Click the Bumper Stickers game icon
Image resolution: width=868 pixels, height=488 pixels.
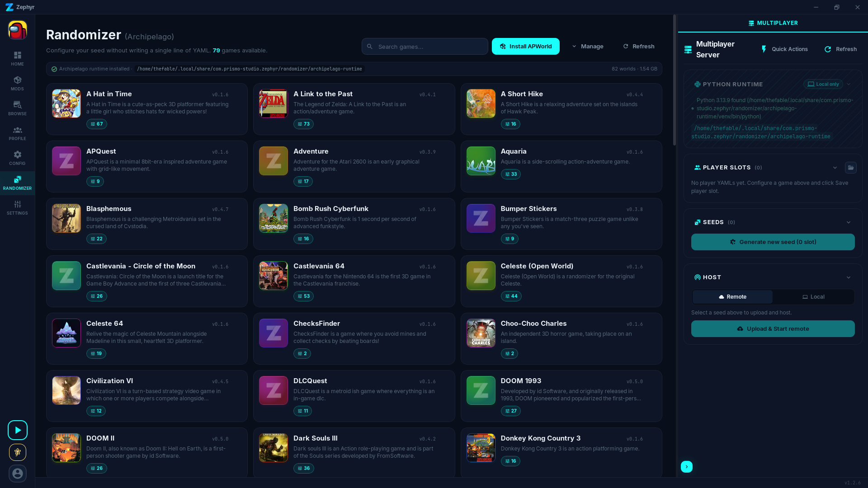point(481,218)
